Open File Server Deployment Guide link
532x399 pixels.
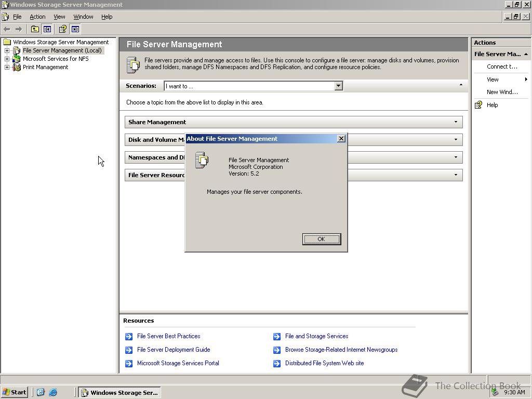(174, 350)
